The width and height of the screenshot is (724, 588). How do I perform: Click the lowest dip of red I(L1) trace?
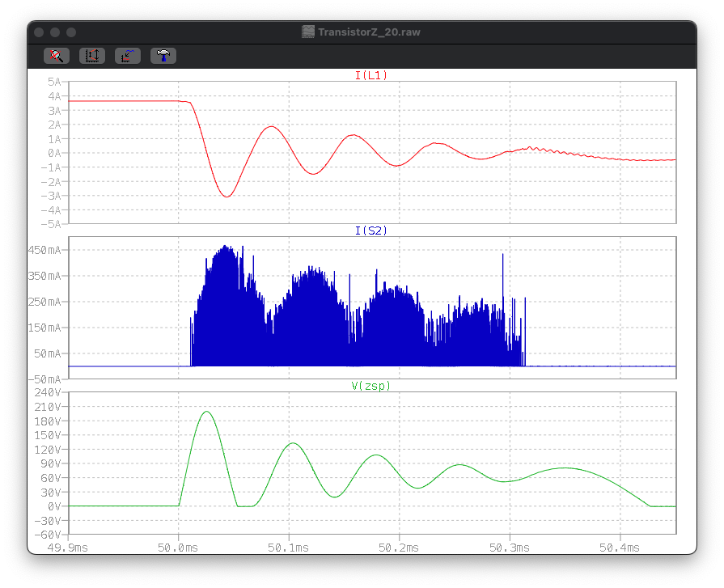pos(228,197)
